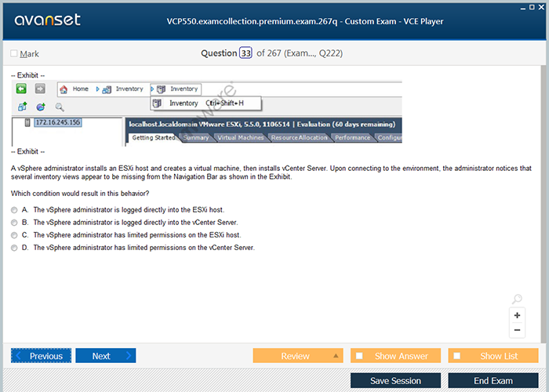Toggle the Show Answer checkbox
Image resolution: width=549 pixels, height=392 pixels.
click(x=359, y=356)
